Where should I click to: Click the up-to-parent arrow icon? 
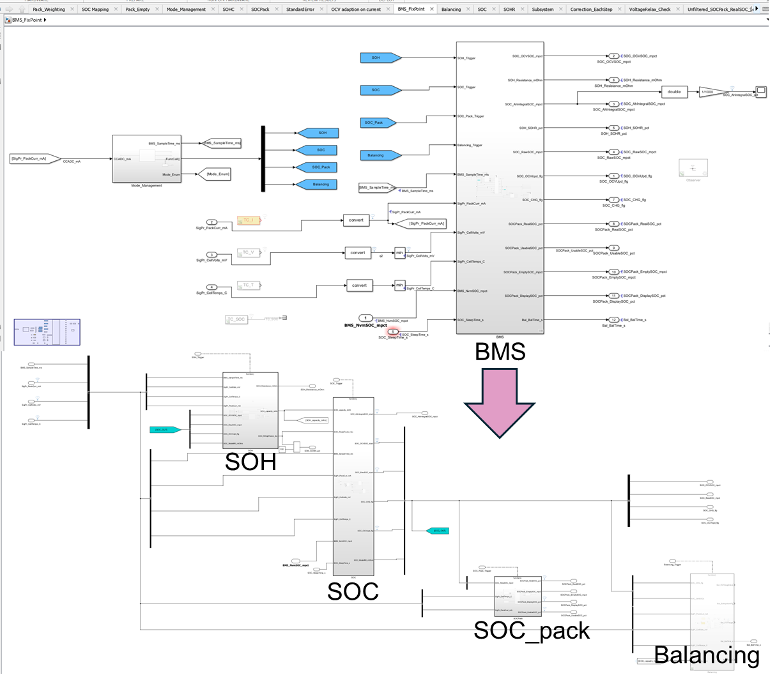[21, 10]
